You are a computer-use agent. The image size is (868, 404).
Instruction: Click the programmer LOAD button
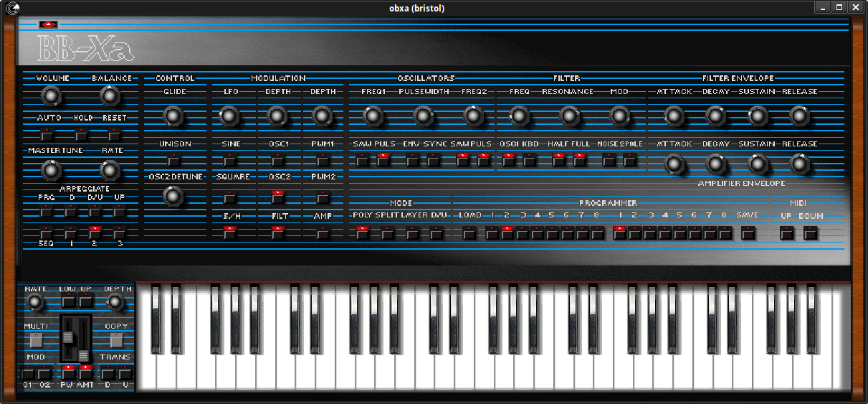tap(469, 232)
